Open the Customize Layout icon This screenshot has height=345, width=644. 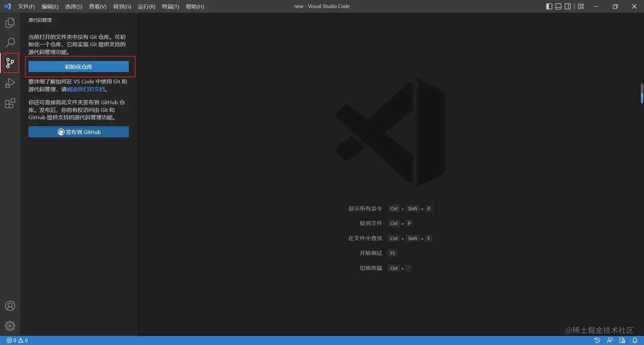(581, 6)
